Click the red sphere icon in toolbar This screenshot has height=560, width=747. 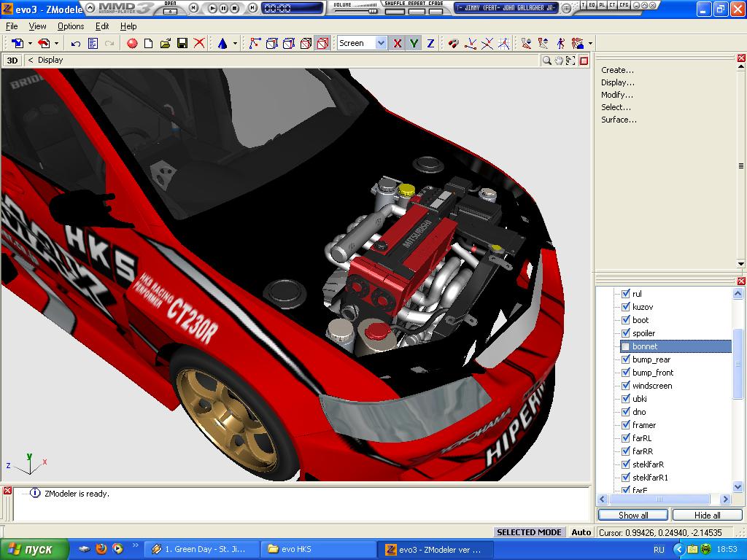point(132,44)
